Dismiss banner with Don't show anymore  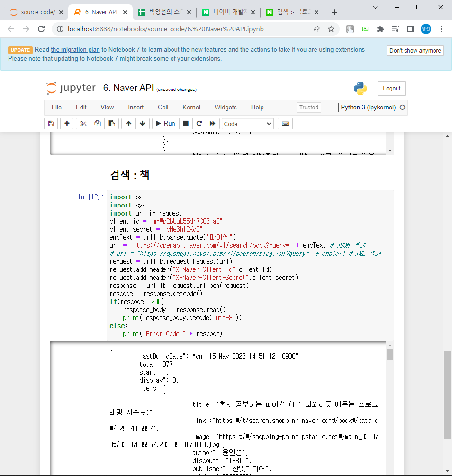pos(415,51)
